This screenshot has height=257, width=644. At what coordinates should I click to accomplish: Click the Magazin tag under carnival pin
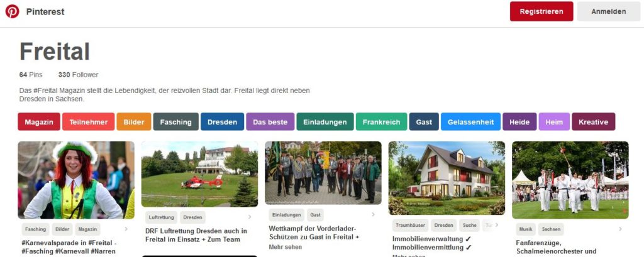tap(87, 229)
